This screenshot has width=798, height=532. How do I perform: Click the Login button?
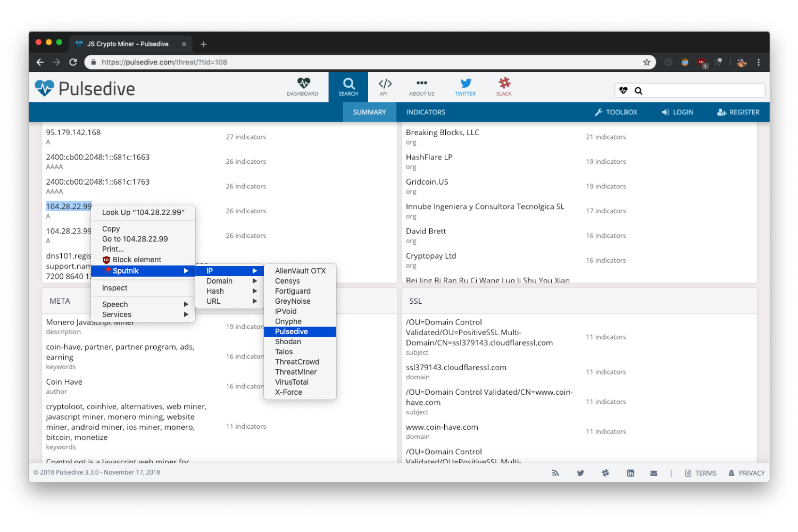tap(677, 112)
